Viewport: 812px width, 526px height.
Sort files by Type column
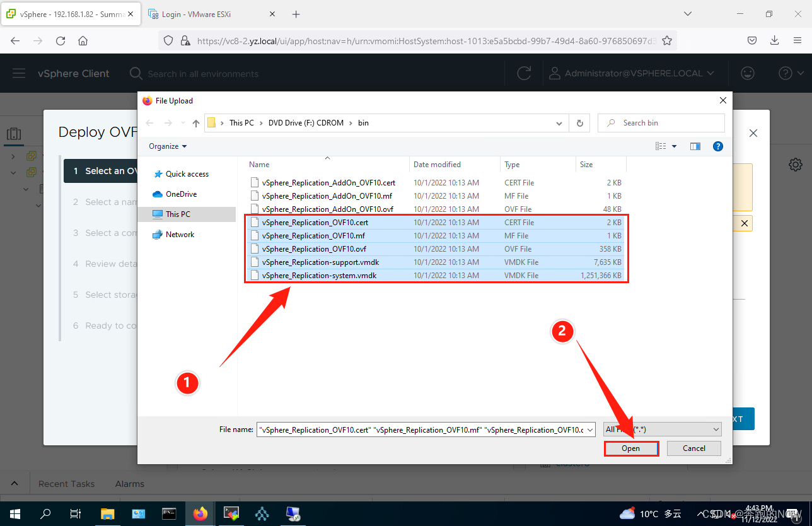(x=538, y=165)
